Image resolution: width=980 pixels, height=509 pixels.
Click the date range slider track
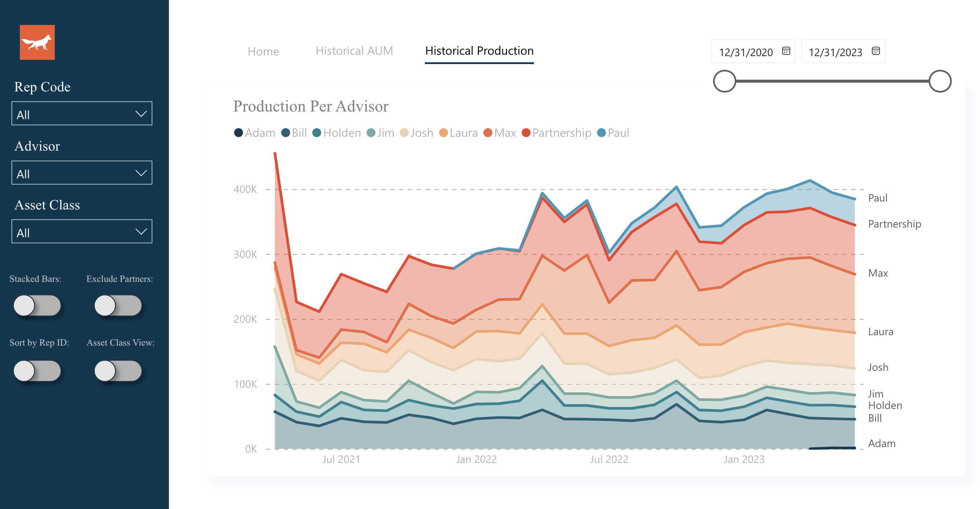[x=832, y=81]
